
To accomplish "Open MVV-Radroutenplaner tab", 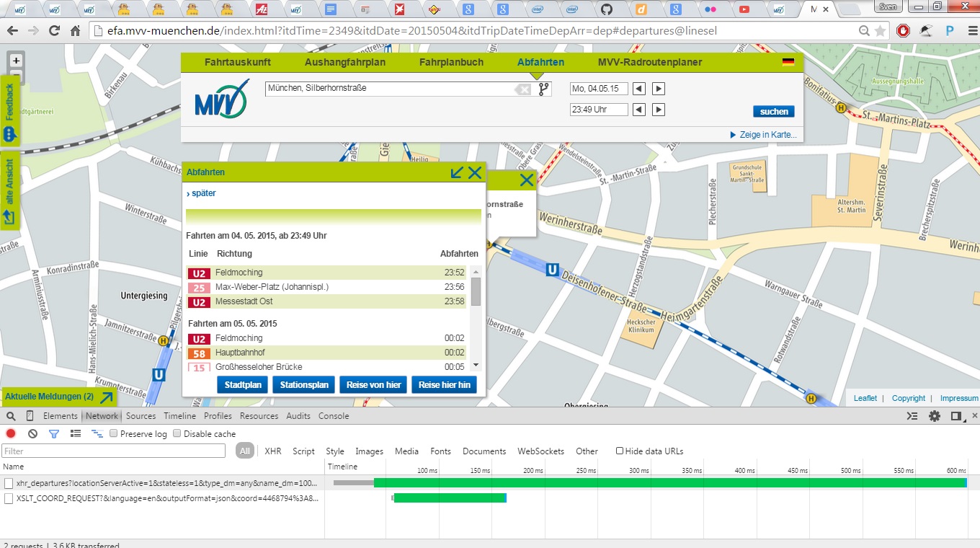I will pos(650,62).
